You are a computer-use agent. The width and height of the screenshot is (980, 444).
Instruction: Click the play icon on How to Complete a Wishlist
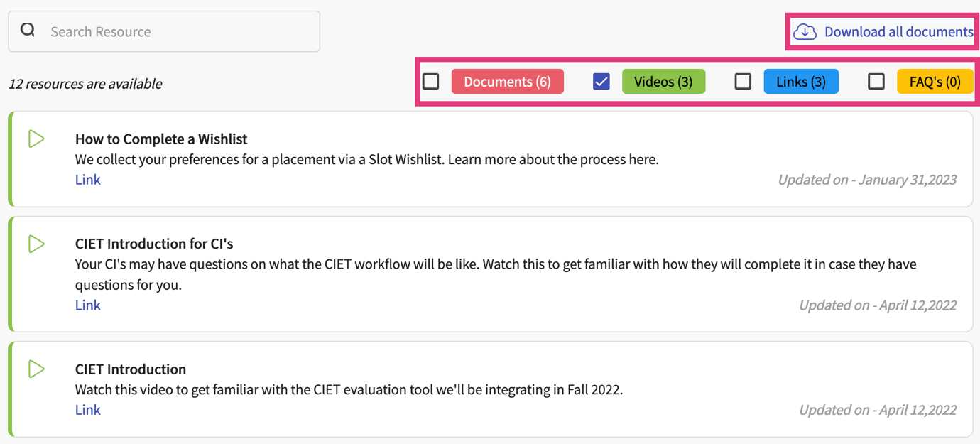[x=36, y=139]
